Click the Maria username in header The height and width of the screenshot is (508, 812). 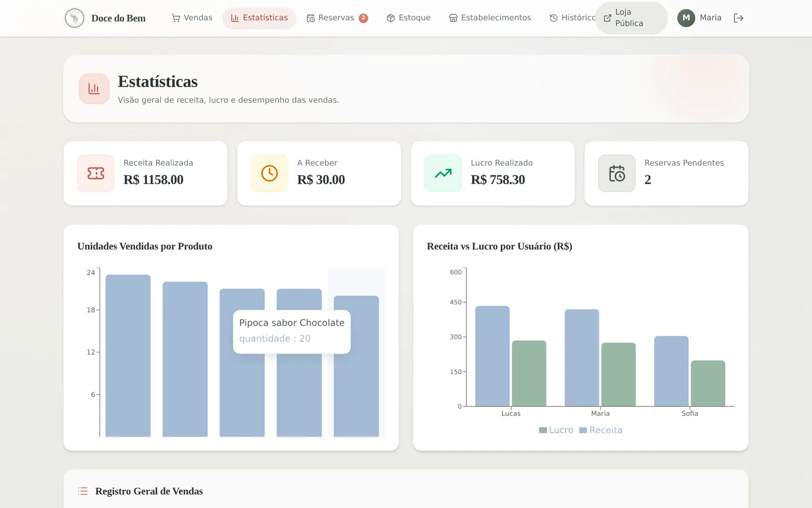coord(710,18)
